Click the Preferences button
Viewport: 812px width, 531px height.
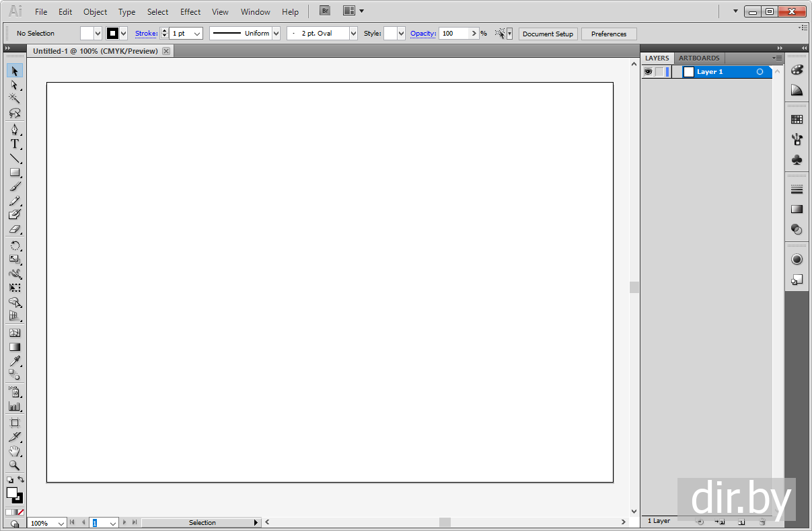608,34
